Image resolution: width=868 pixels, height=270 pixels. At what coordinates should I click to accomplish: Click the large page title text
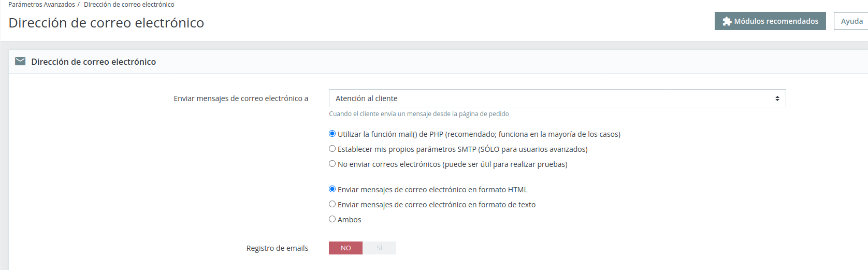click(106, 23)
